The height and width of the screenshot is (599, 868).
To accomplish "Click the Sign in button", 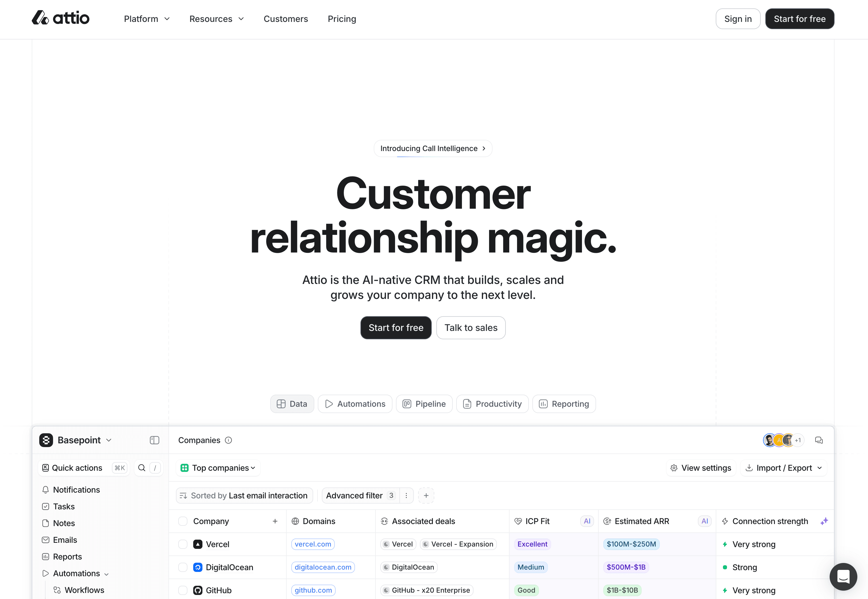I will pyautogui.click(x=738, y=19).
